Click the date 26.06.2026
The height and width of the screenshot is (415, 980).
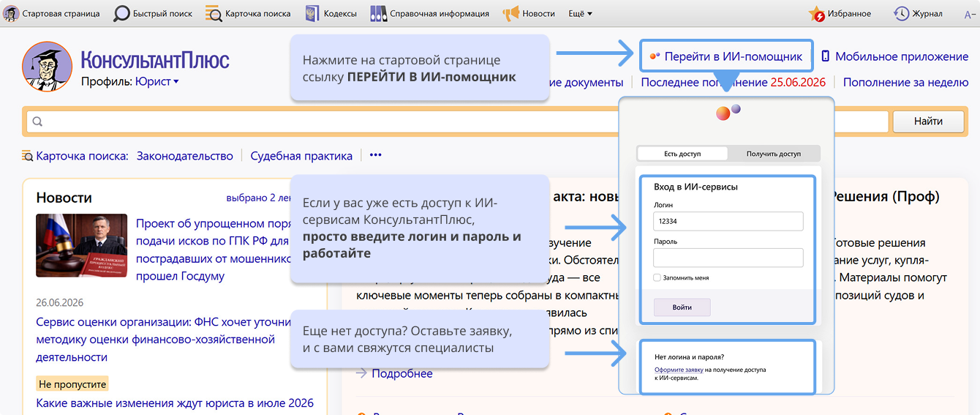tap(60, 302)
